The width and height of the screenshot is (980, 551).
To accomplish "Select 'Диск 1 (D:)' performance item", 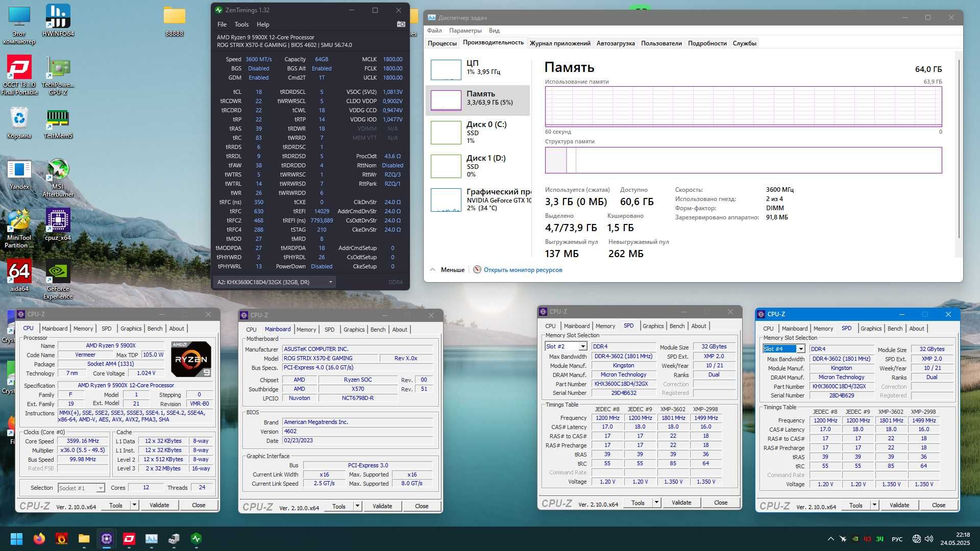I will (478, 166).
